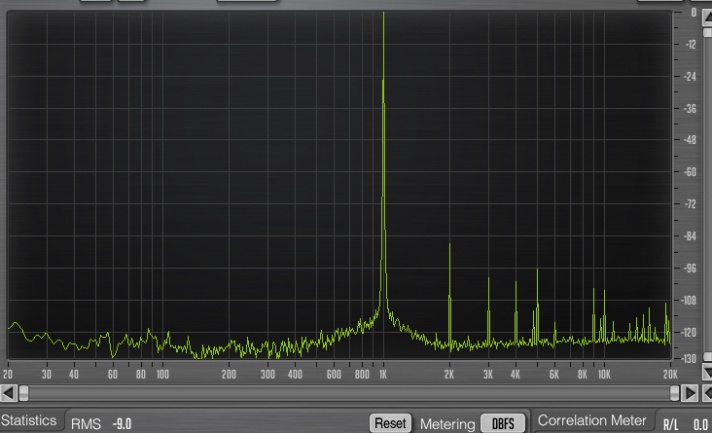Click the 2K frequency axis label

pos(449,374)
